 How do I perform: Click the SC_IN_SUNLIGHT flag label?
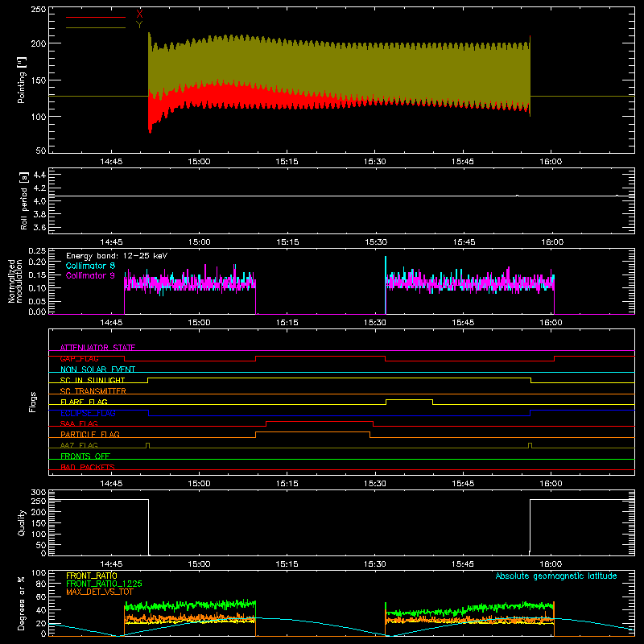(x=93, y=380)
